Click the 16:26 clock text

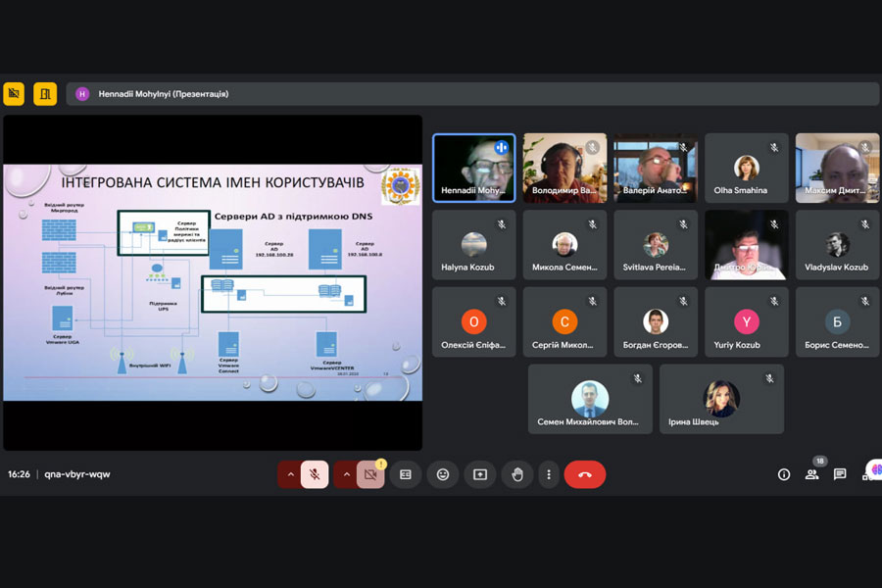click(x=19, y=474)
